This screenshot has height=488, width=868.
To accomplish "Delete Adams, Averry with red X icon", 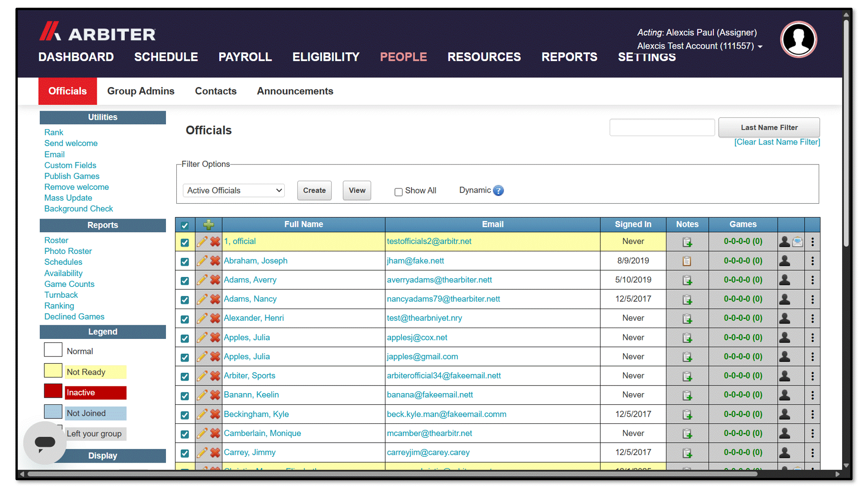I will pyautogui.click(x=215, y=280).
